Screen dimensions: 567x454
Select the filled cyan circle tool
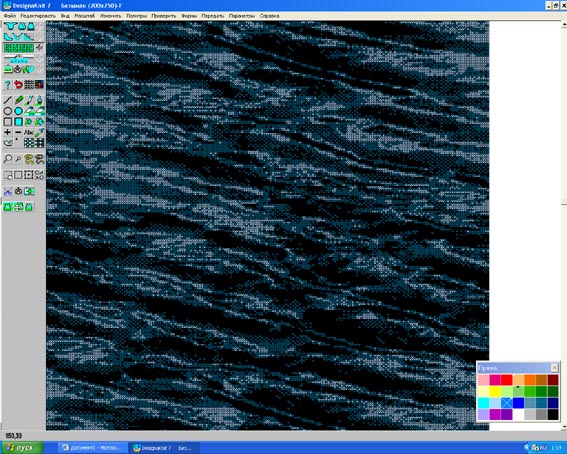[18, 111]
